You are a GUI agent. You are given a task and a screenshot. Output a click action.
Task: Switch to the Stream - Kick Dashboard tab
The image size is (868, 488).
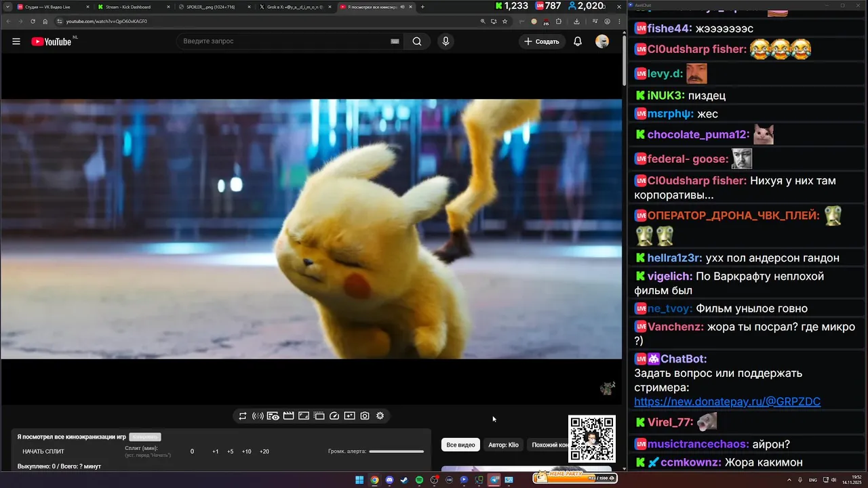(133, 7)
